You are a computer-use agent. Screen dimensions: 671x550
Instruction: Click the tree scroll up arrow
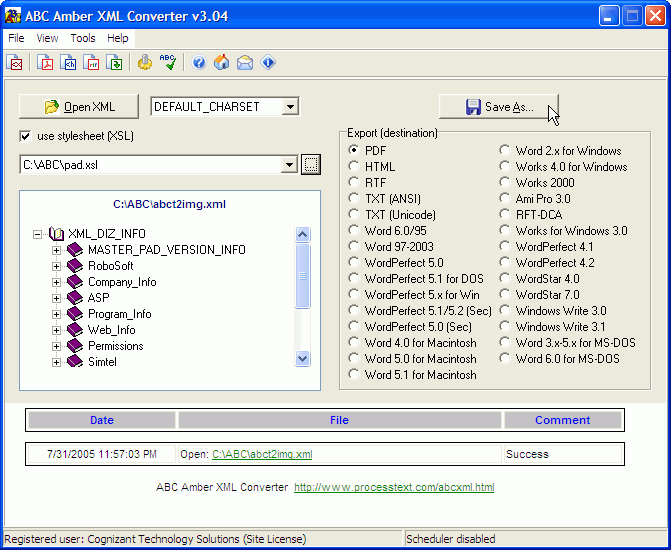pos(303,234)
